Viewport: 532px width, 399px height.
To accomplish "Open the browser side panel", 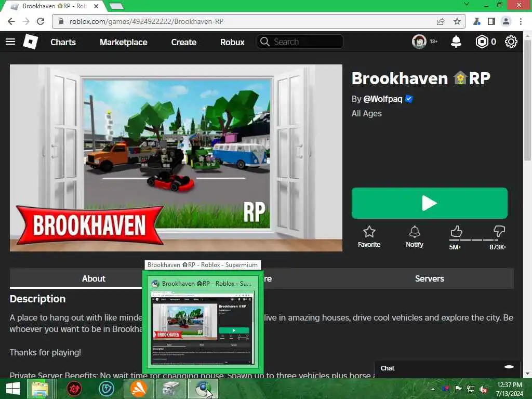I will click(491, 21).
